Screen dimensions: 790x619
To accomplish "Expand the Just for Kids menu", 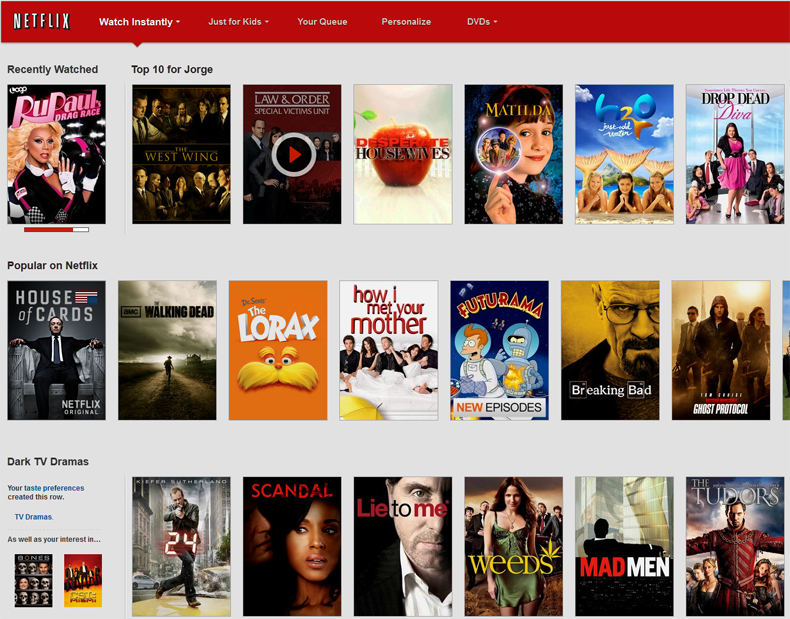I will tap(238, 22).
